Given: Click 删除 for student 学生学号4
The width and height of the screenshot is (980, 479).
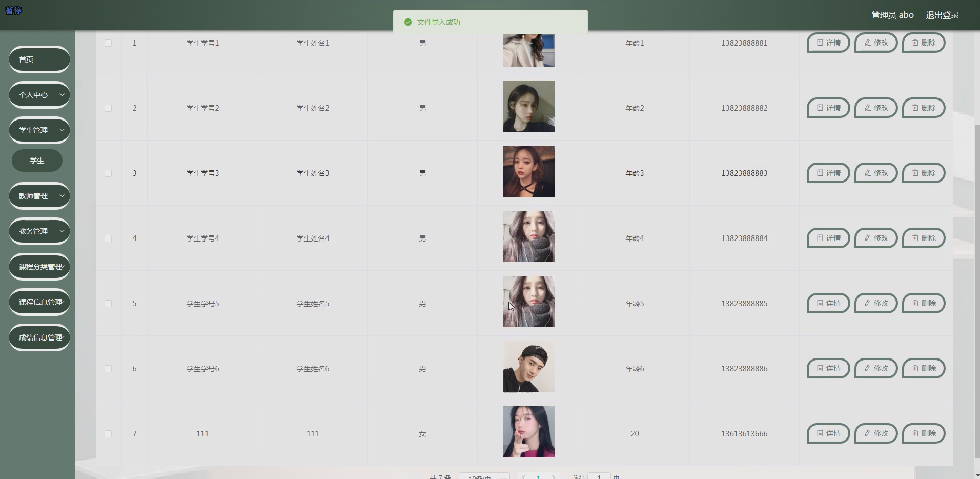Looking at the screenshot, I should pyautogui.click(x=924, y=238).
